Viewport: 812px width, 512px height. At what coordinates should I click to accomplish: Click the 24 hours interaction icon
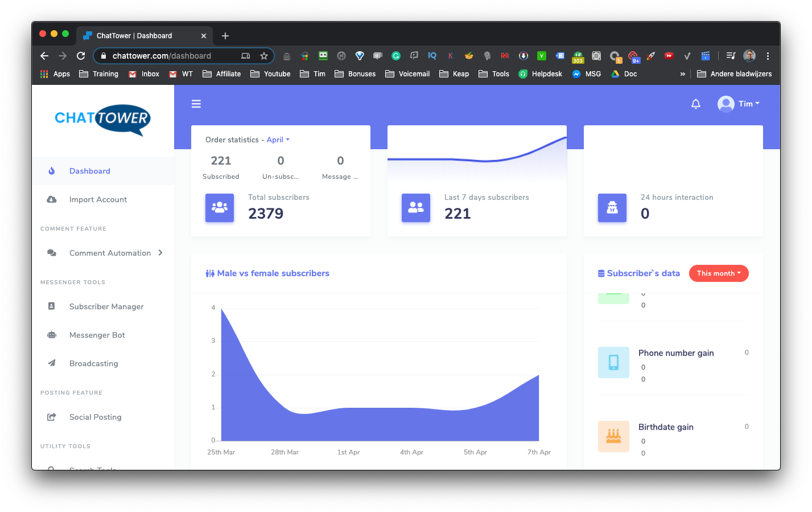point(612,208)
